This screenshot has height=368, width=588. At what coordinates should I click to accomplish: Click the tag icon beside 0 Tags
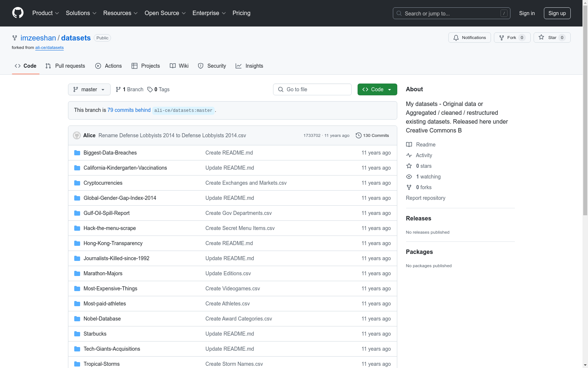(150, 89)
